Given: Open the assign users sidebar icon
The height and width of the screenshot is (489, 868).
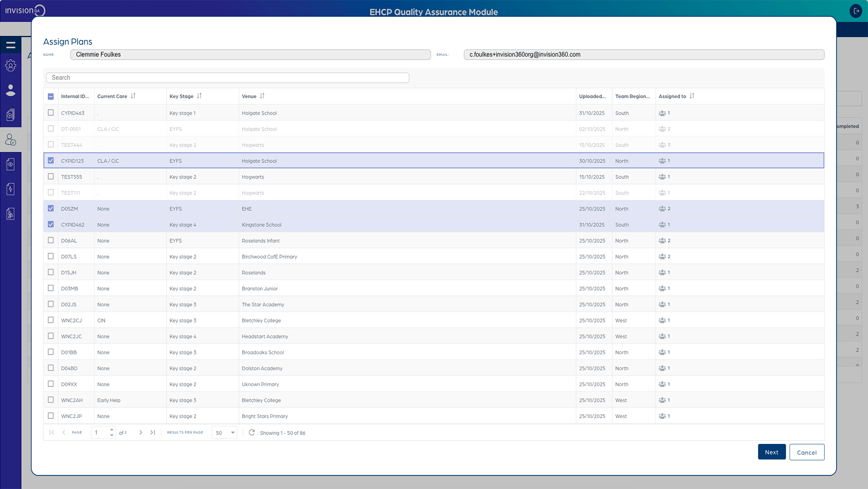Looking at the screenshot, I should click(x=11, y=140).
